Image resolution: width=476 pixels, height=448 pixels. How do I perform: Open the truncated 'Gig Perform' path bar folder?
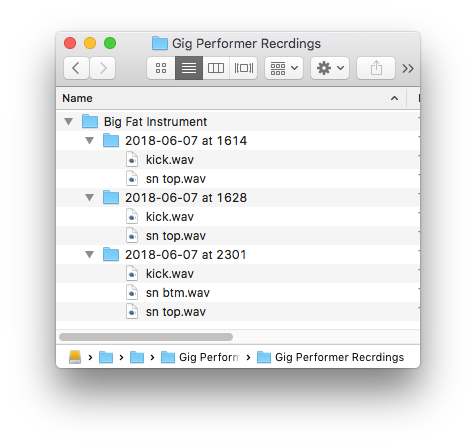[x=200, y=357]
